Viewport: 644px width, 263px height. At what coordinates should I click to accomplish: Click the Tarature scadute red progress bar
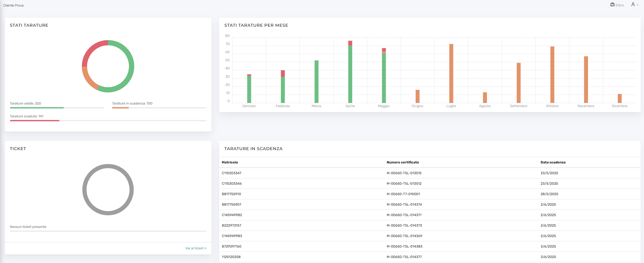click(35, 120)
